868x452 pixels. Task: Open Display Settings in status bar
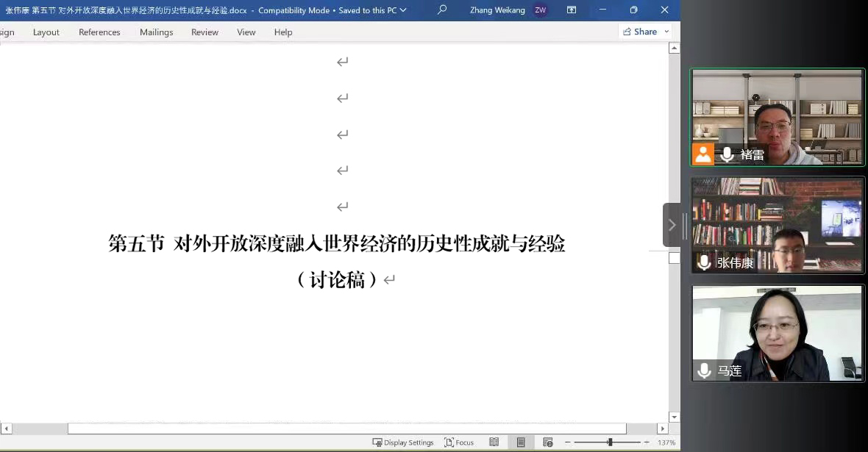point(403,442)
